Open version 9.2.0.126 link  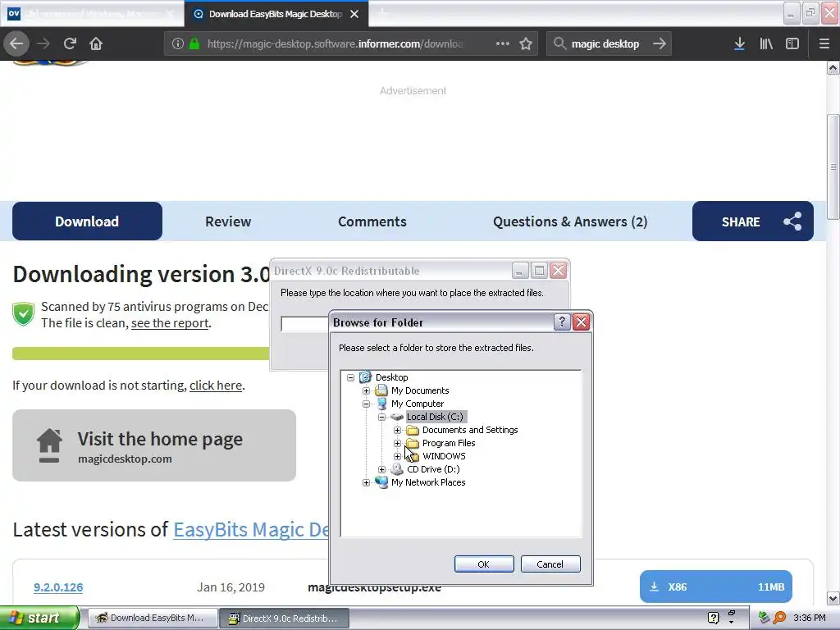pyautogui.click(x=58, y=587)
